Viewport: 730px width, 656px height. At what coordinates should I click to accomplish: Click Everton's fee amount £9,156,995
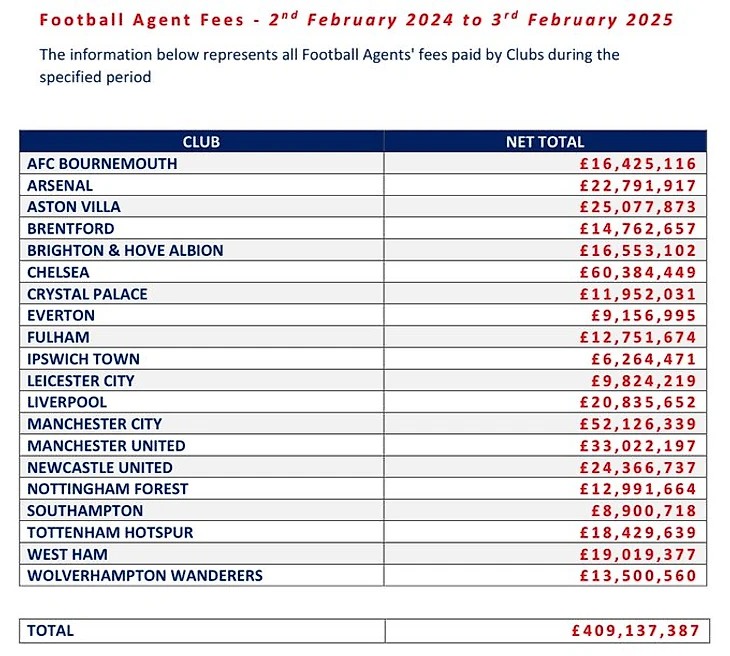pyautogui.click(x=643, y=316)
